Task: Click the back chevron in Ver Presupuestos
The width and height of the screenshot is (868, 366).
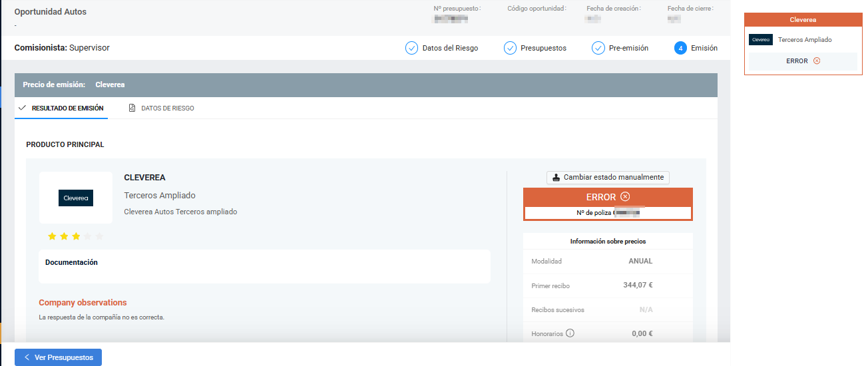Action: [27, 357]
